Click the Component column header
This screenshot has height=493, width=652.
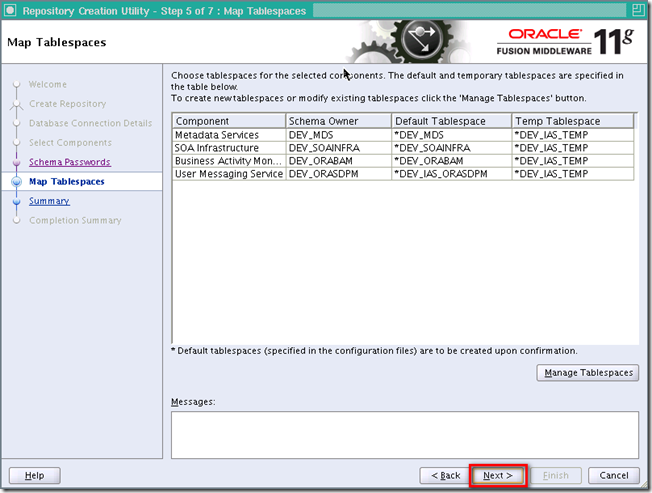pos(229,121)
